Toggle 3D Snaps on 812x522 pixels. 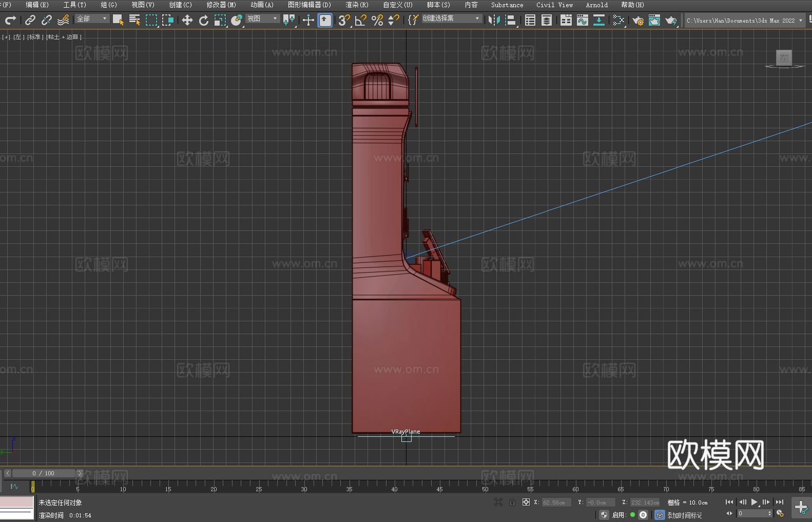point(344,20)
